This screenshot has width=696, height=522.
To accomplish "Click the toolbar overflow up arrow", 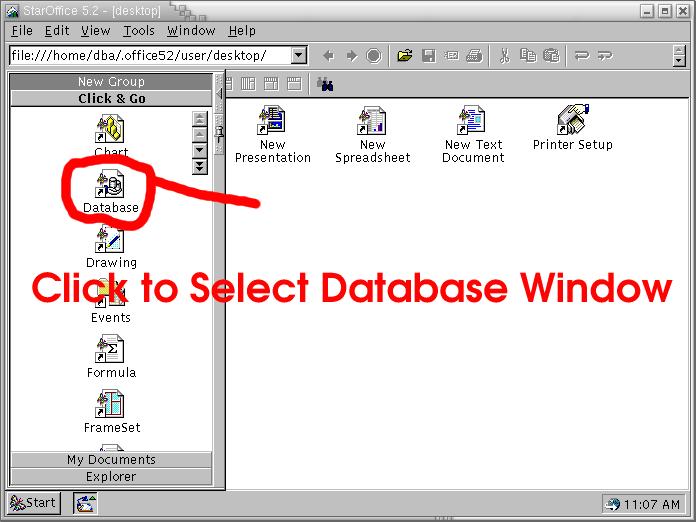I will pyautogui.click(x=679, y=50).
